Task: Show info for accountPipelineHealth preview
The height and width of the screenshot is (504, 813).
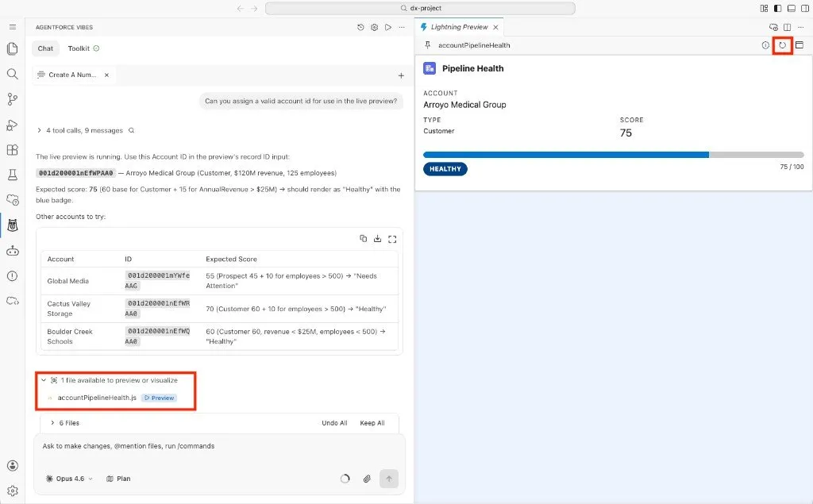Action: (x=765, y=45)
